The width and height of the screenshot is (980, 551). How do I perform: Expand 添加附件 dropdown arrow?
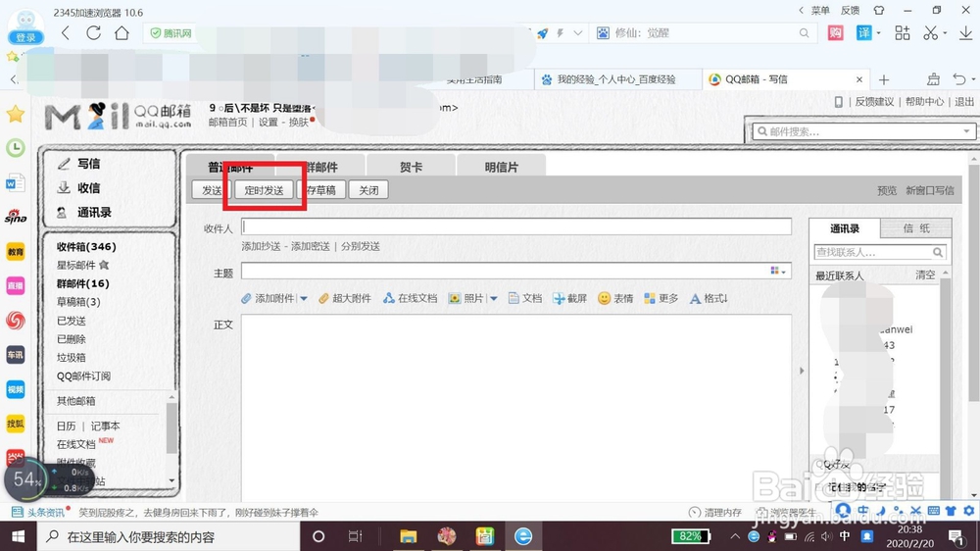304,299
